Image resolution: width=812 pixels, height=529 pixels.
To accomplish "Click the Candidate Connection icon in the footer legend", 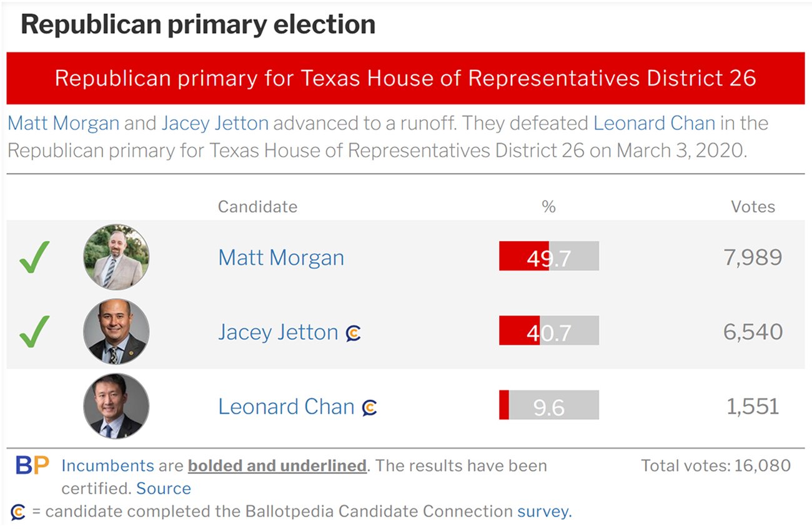I will (x=18, y=512).
